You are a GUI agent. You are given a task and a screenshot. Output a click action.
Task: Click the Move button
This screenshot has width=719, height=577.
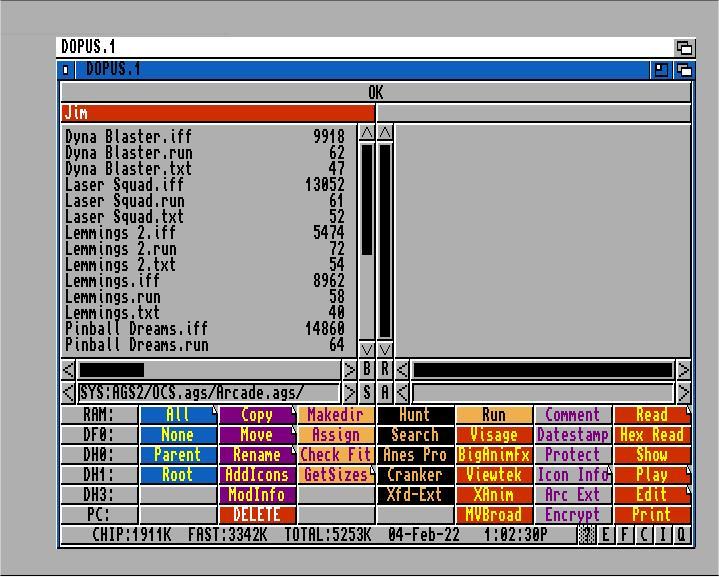coord(257,434)
